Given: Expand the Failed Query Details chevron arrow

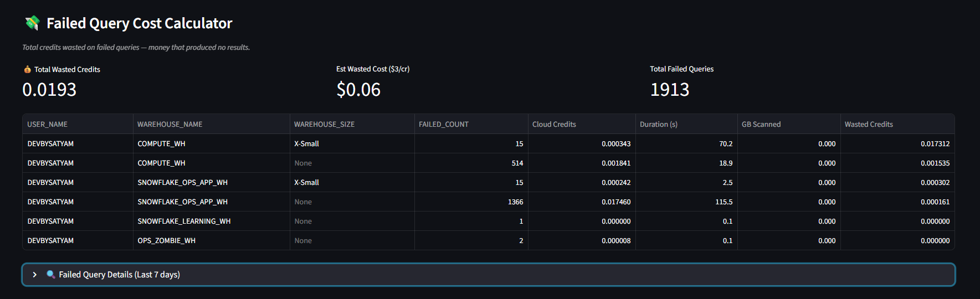Looking at the screenshot, I should (x=35, y=275).
